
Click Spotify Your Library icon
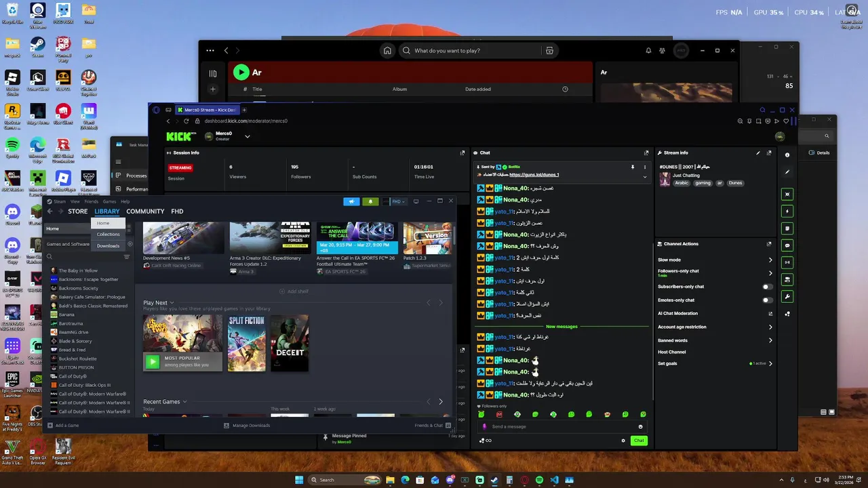[212, 73]
